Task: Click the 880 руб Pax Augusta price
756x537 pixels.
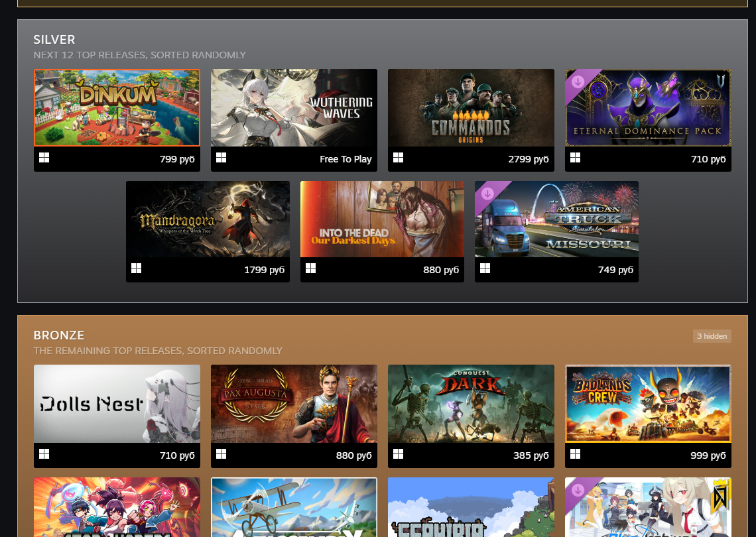Action: click(353, 455)
